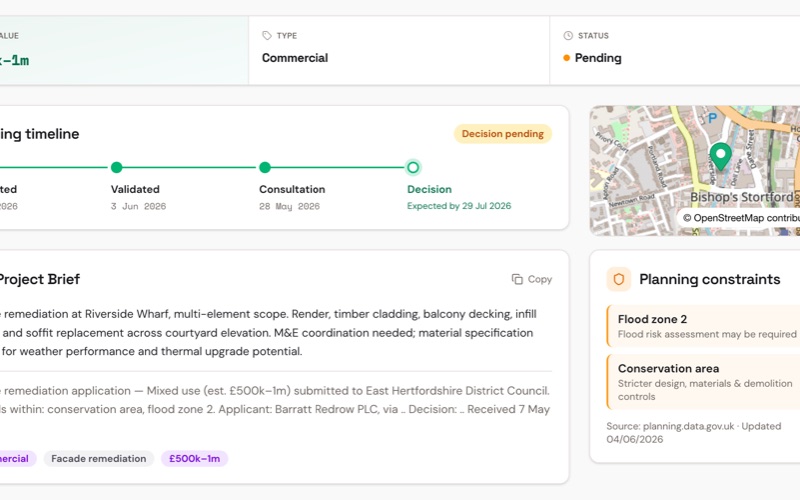Click the 'STATUS' column label
Screen dimensions: 800x500
coord(593,36)
